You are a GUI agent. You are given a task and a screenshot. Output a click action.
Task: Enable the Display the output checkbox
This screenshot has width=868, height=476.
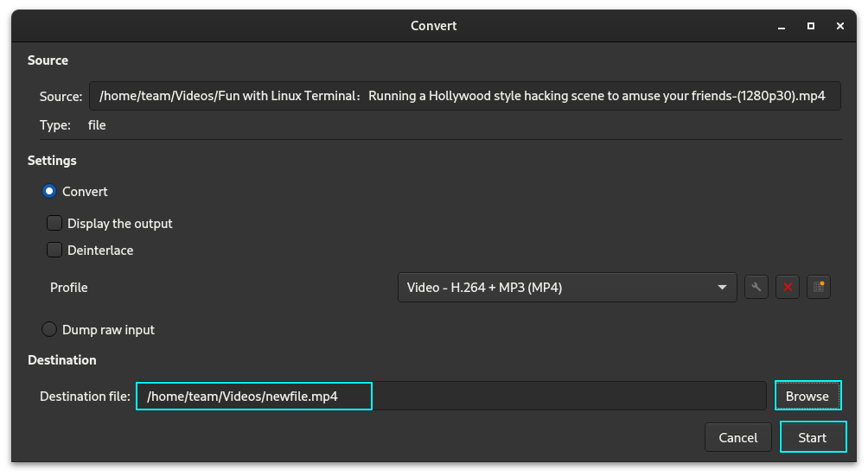[x=54, y=224]
